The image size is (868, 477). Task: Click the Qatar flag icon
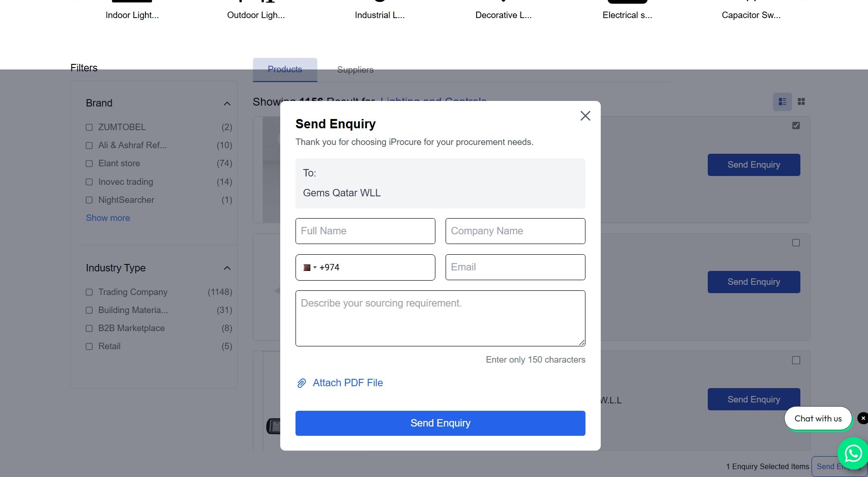click(307, 268)
